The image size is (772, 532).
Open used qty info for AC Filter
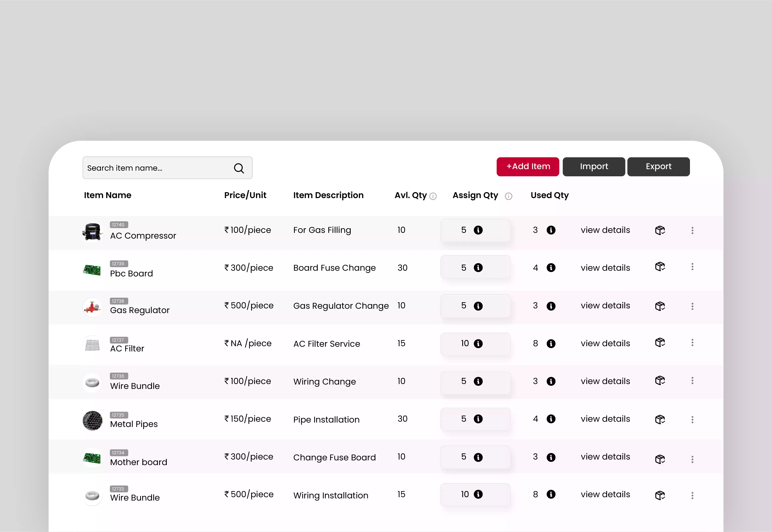pos(551,344)
